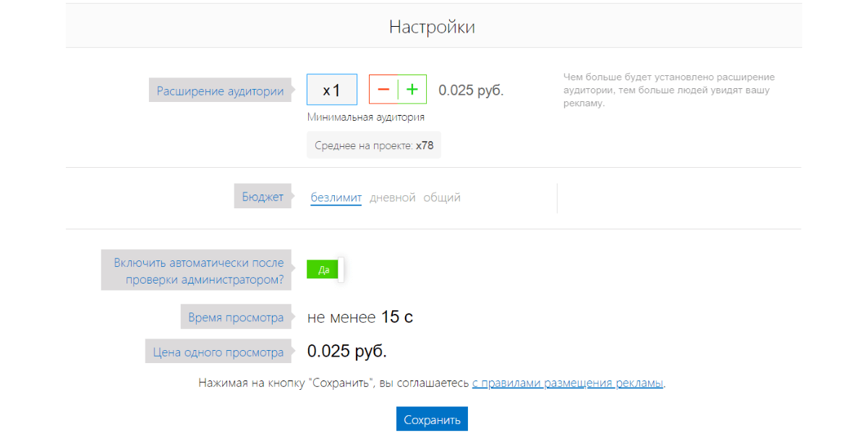
Task: Decrease audience expansion with red minus
Action: point(383,90)
